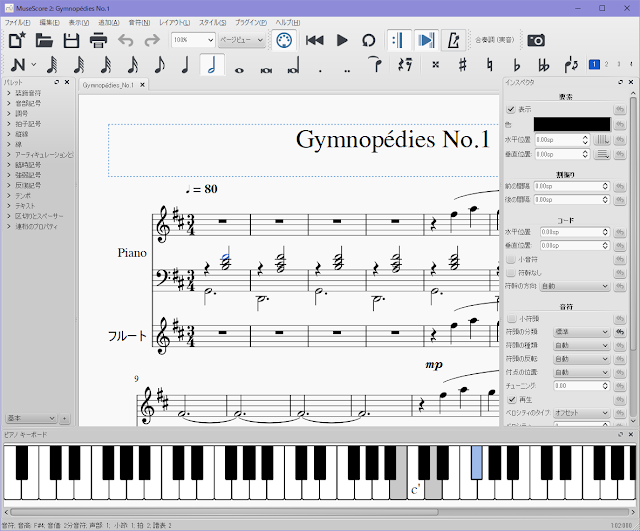Toggle play repeats button

coord(398,40)
